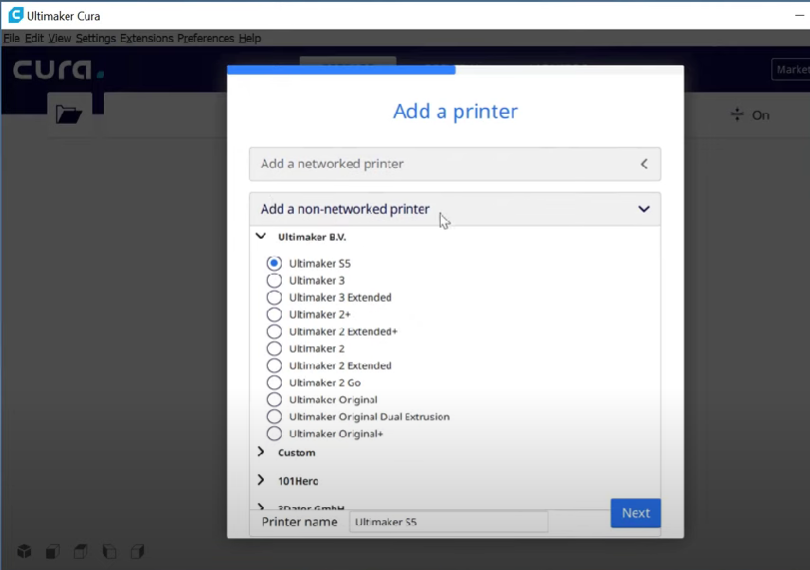810x570 pixels.
Task: Pick Ultimaker Original Dual Extrusion option
Action: click(274, 417)
